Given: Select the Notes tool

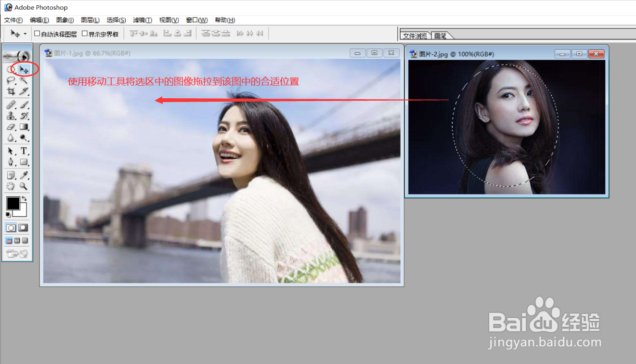Looking at the screenshot, I should (x=10, y=175).
